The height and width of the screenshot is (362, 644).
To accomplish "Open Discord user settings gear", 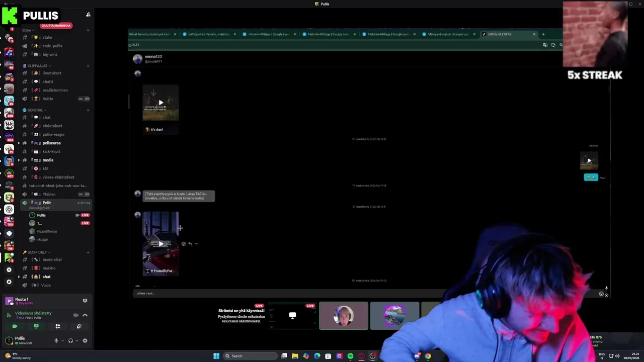I will click(85, 340).
